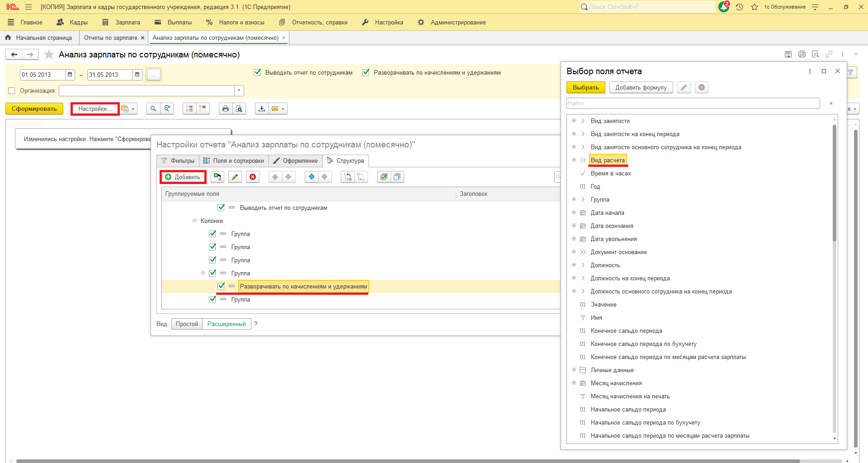Uncheck highlighted 'Разворачивать по начислениям и удержаниям' tree row

click(221, 286)
